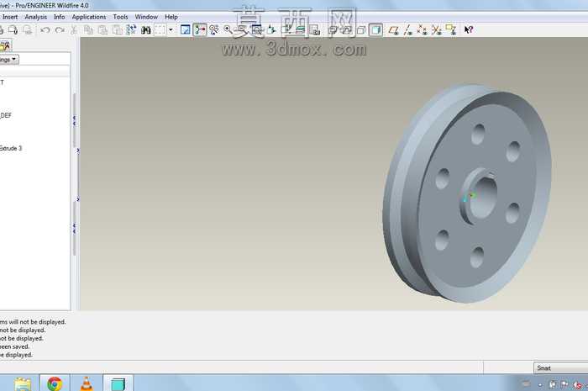
Task: Toggle the Orient mode icon
Action: point(214,30)
